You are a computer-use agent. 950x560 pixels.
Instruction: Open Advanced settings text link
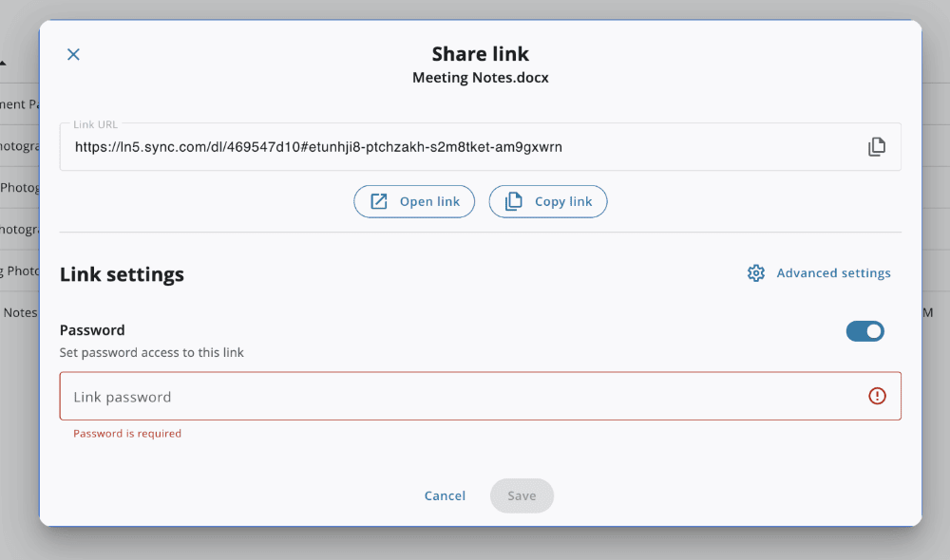coord(833,273)
